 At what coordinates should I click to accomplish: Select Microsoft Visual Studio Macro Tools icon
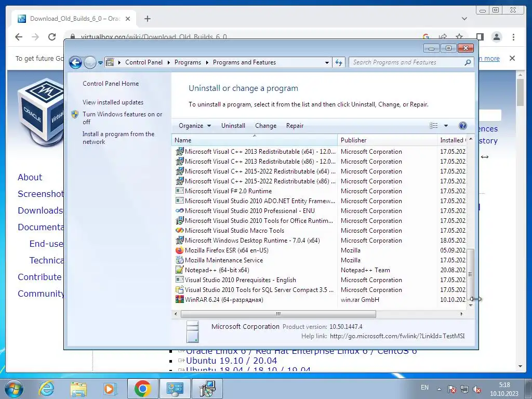point(179,230)
